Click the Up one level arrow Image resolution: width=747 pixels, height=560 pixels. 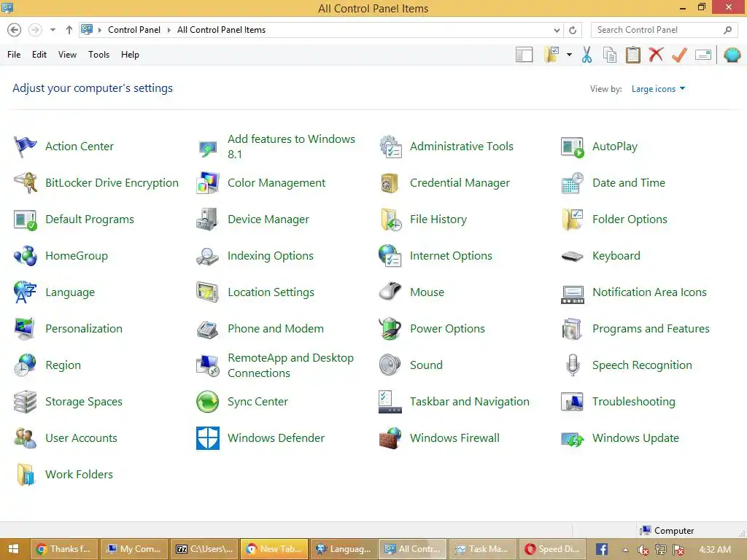coord(69,30)
